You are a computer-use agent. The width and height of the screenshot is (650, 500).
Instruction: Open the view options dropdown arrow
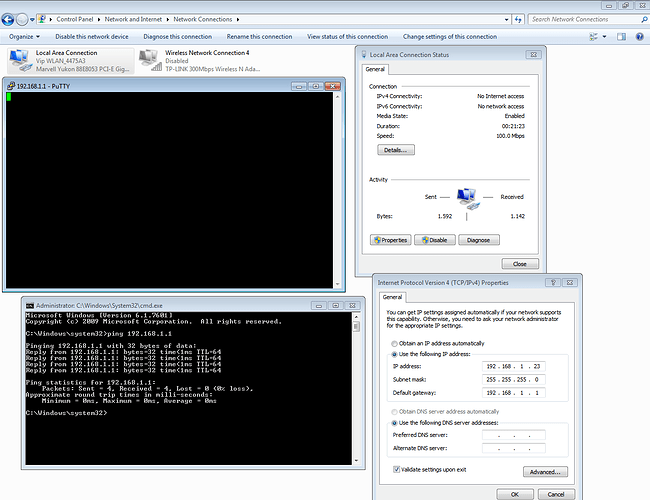(604, 36)
